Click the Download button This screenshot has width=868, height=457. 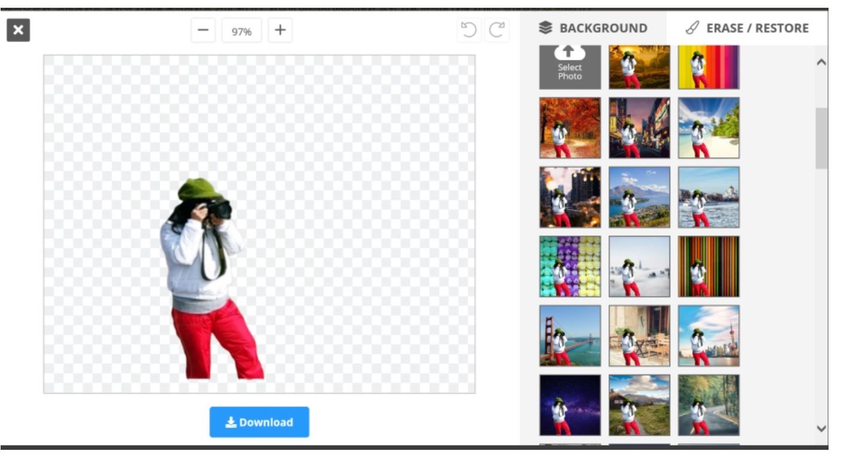click(259, 422)
